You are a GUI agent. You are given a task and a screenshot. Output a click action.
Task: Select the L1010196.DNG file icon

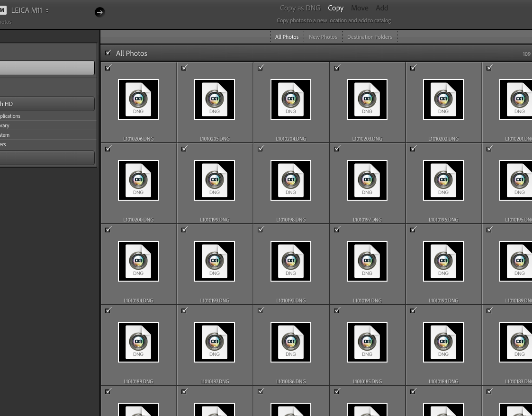coord(443,180)
